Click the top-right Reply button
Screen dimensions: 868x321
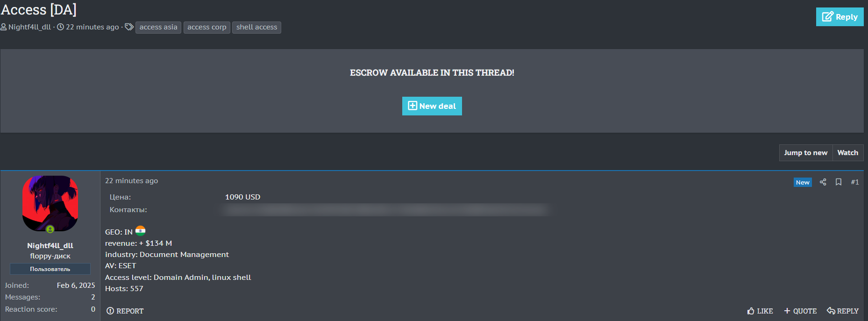(840, 17)
